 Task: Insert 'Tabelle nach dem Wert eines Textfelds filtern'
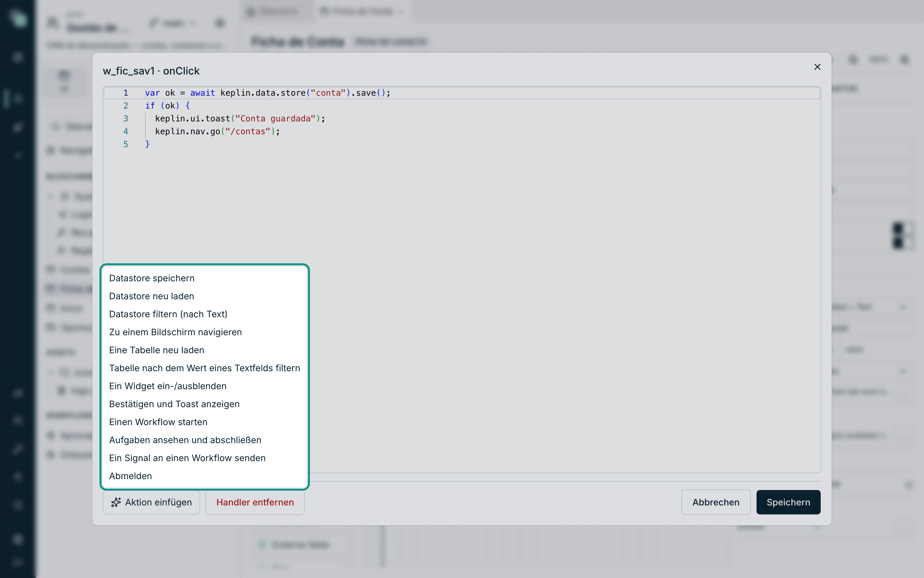coord(205,368)
